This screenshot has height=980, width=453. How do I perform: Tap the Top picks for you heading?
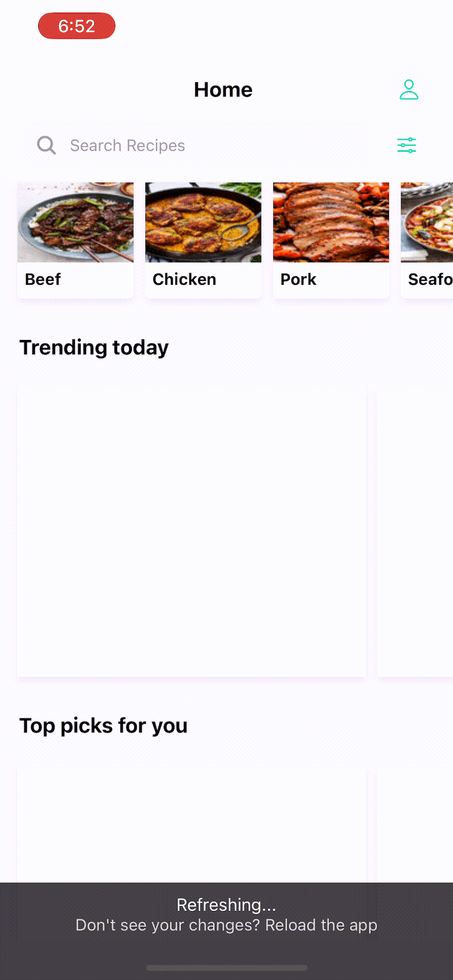[104, 726]
